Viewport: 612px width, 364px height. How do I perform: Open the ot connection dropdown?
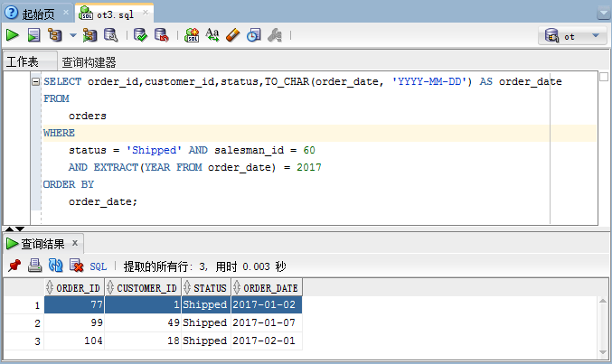click(573, 36)
